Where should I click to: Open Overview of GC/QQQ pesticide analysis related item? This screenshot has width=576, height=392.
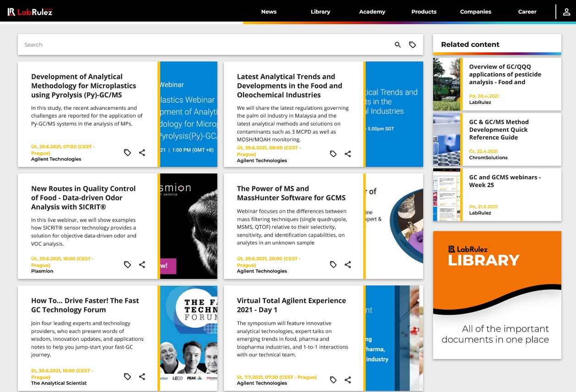(x=505, y=75)
